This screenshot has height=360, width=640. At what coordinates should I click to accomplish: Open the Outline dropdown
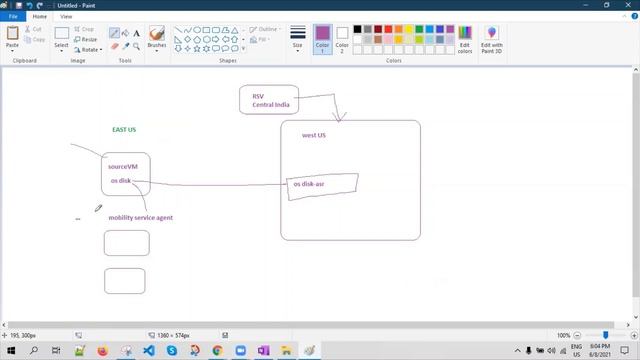coord(265,29)
